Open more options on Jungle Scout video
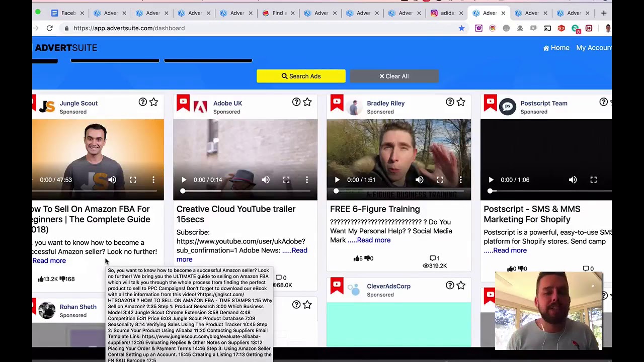Screen dimensions: 644x362 tap(153, 179)
